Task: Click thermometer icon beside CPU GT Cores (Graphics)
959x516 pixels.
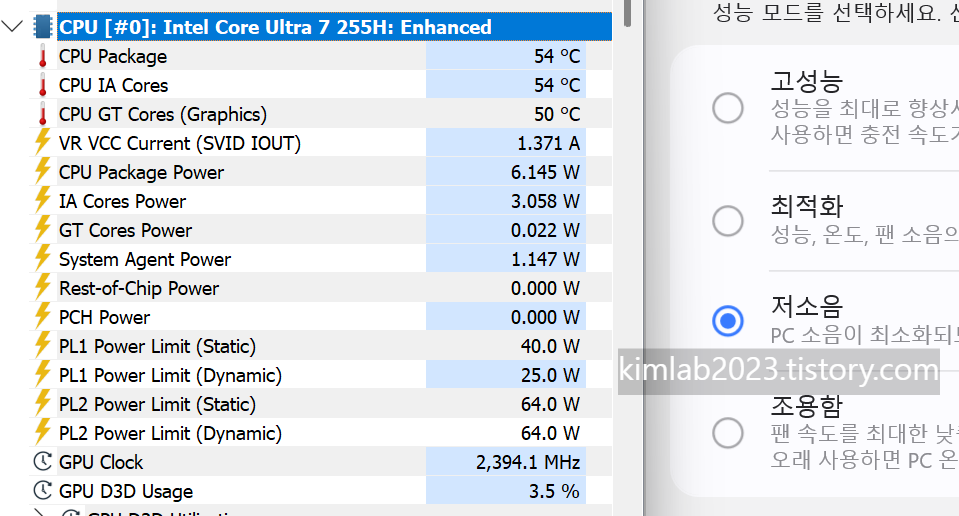Action: (x=43, y=114)
